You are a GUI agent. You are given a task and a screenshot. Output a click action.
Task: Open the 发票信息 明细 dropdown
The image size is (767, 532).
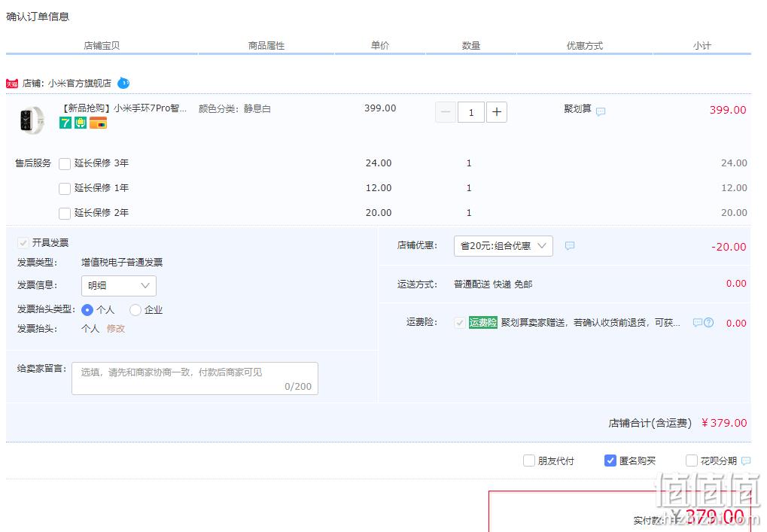118,285
